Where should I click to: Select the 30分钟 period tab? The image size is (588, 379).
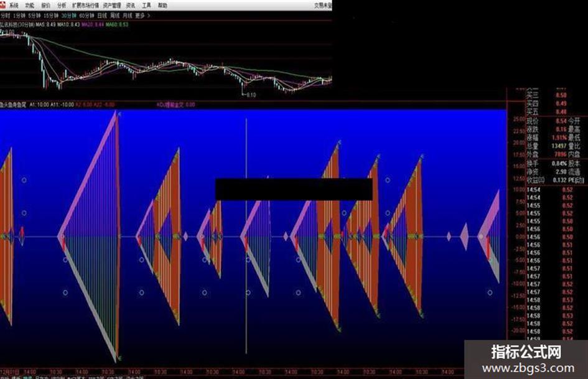(x=69, y=16)
